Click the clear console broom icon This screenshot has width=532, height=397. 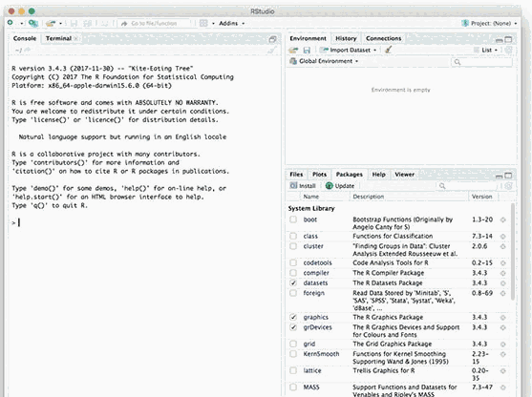[271, 51]
